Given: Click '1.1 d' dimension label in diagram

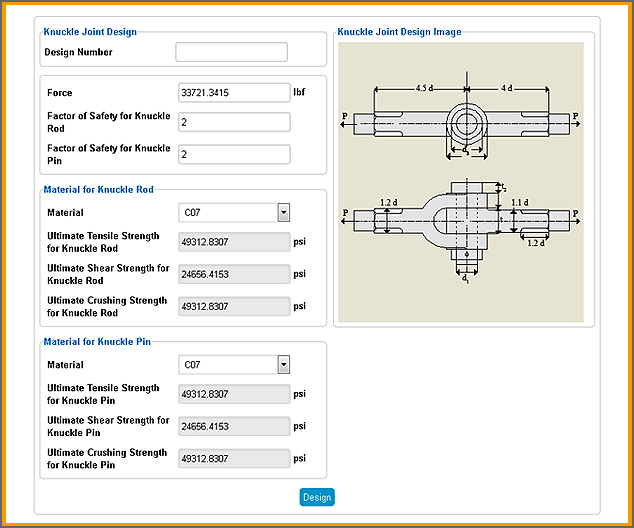Looking at the screenshot, I should tap(520, 202).
